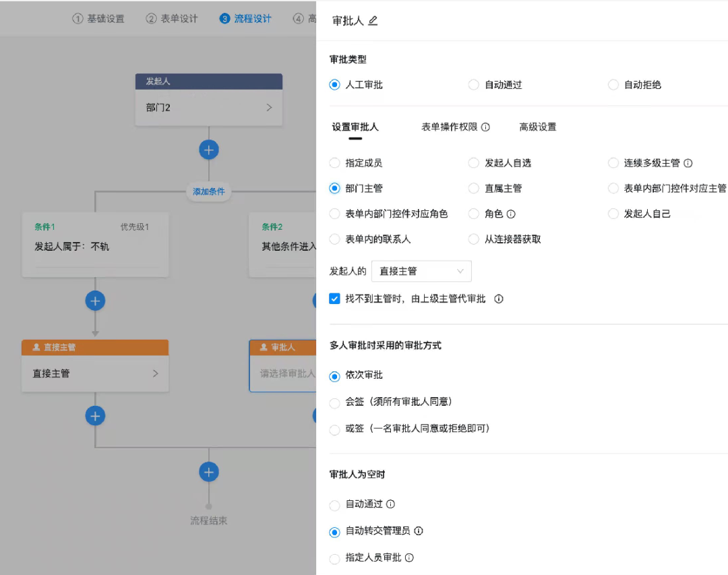This screenshot has height=575, width=728.
Task: Expand 直接主管 node chevron
Action: pyautogui.click(x=156, y=373)
